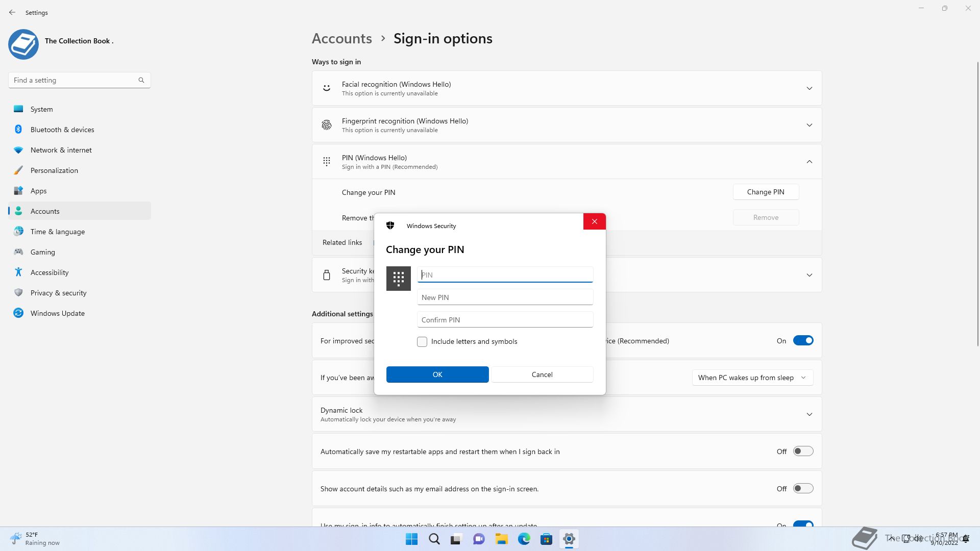The image size is (980, 551).
Task: Enable show account details on sign-in toggle
Action: [803, 488]
